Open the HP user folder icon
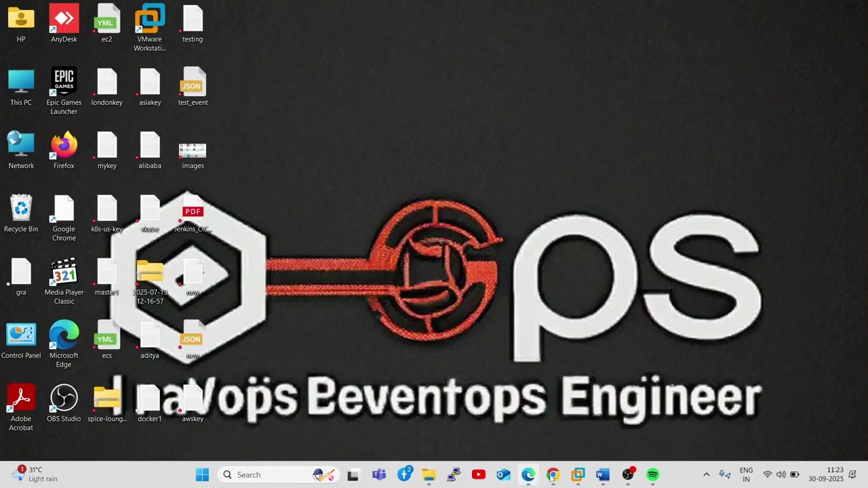This screenshot has height=488, width=868. click(x=21, y=24)
